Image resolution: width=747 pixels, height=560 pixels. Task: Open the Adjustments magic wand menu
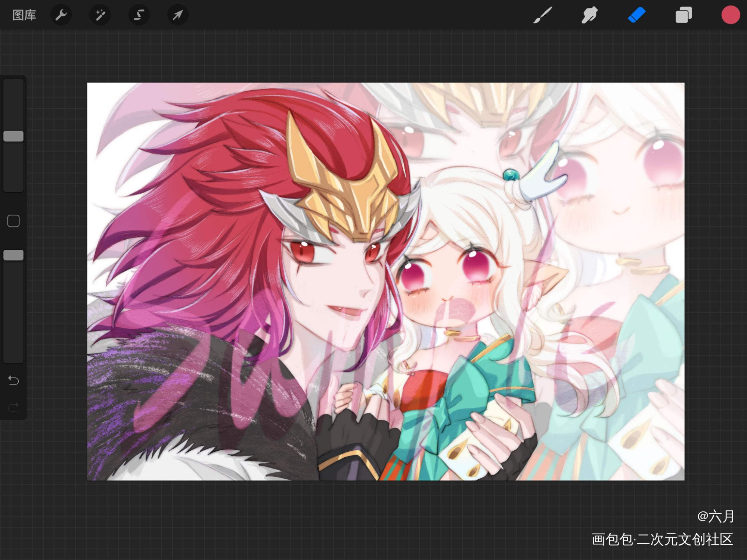pyautogui.click(x=100, y=15)
